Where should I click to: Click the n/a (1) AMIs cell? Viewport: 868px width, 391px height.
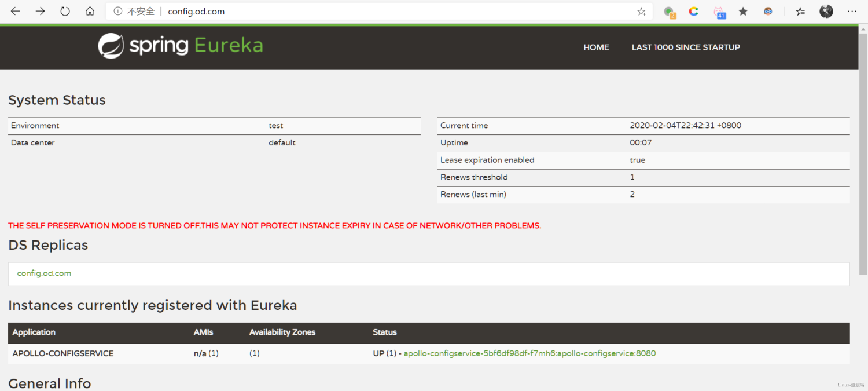(206, 353)
